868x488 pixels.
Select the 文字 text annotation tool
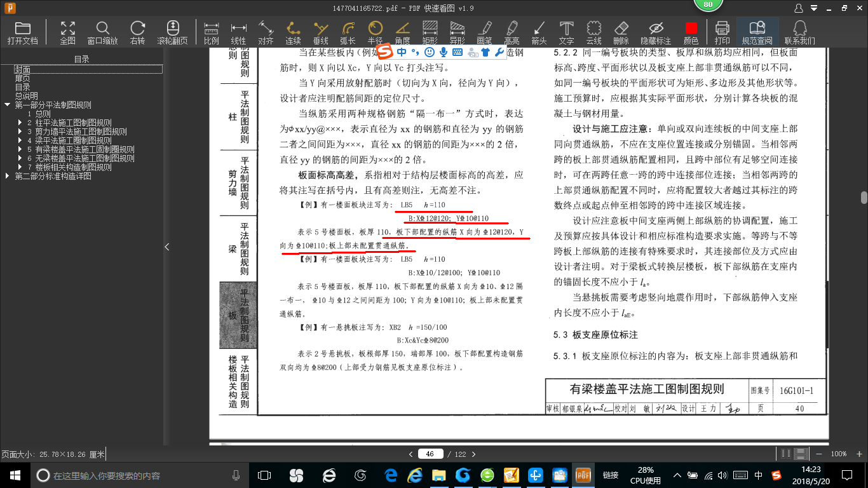click(x=567, y=32)
